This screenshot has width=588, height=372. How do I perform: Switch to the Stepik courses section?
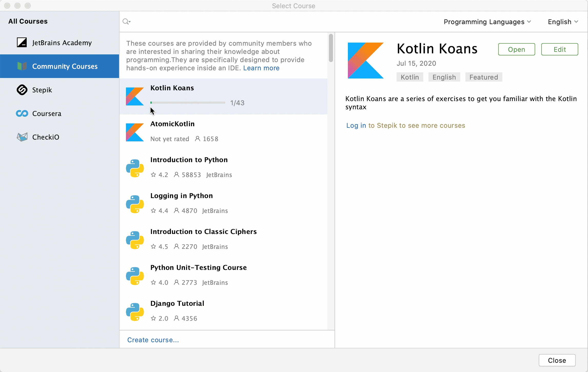pyautogui.click(x=60, y=90)
